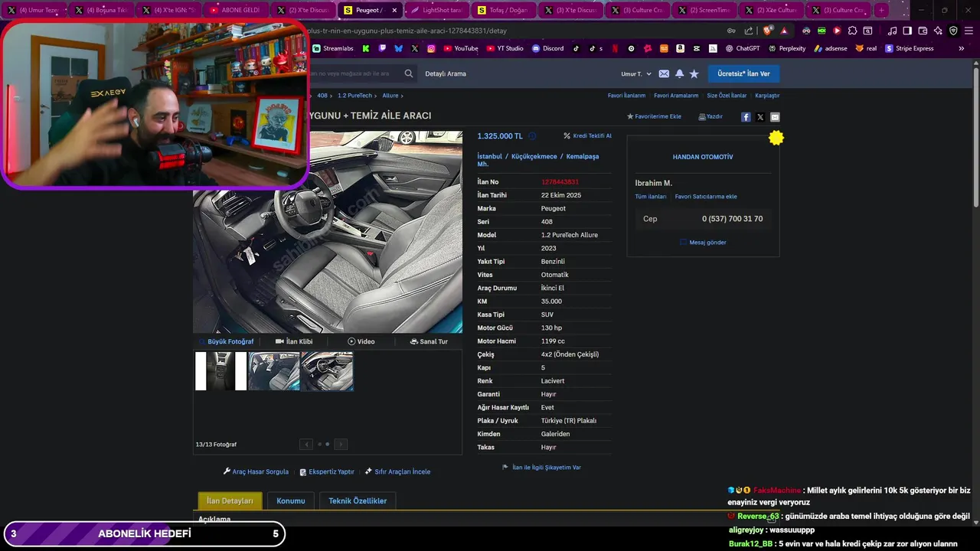The width and height of the screenshot is (980, 551).
Task: Switch to the LightShot tab
Action: [436, 10]
